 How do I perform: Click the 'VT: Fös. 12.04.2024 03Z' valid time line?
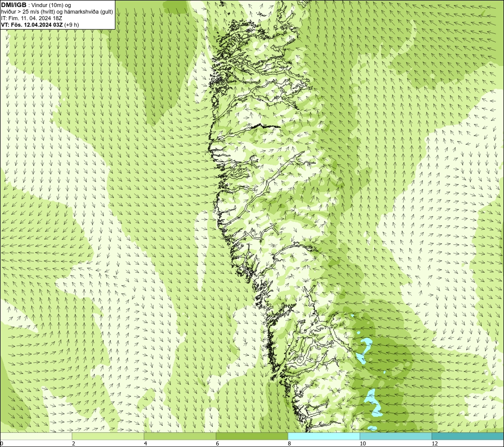coord(39,24)
